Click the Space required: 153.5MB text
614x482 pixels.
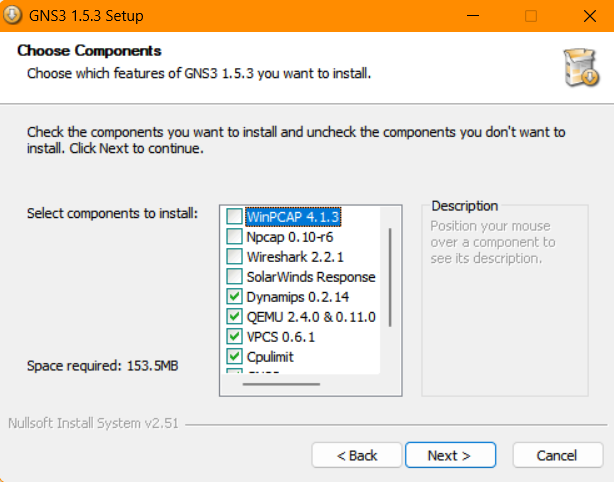click(x=103, y=366)
